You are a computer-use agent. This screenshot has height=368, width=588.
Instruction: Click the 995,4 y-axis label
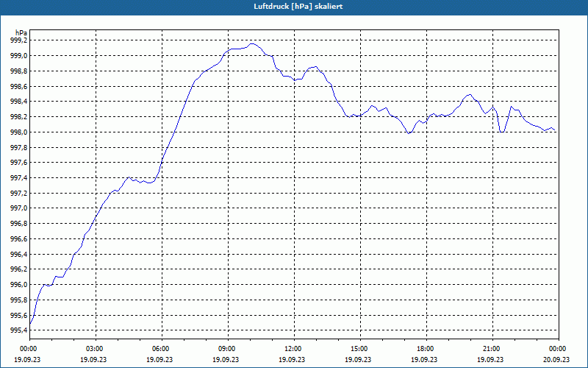pyautogui.click(x=18, y=330)
